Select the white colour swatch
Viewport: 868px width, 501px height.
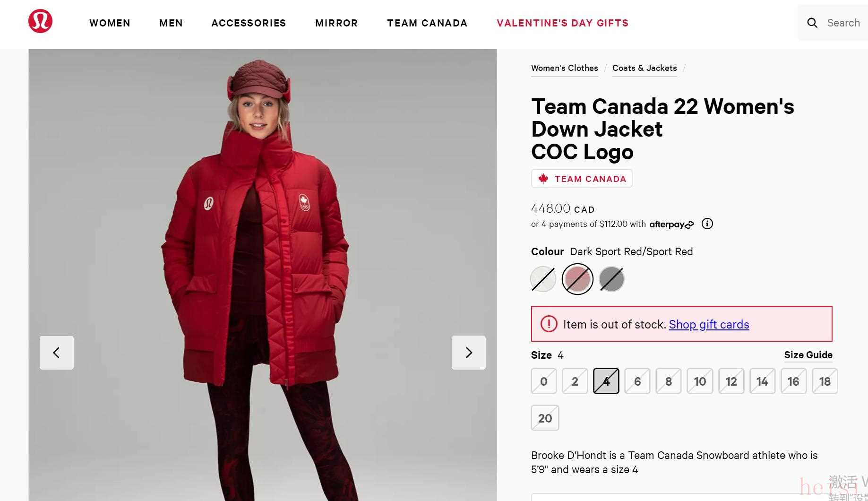(543, 279)
